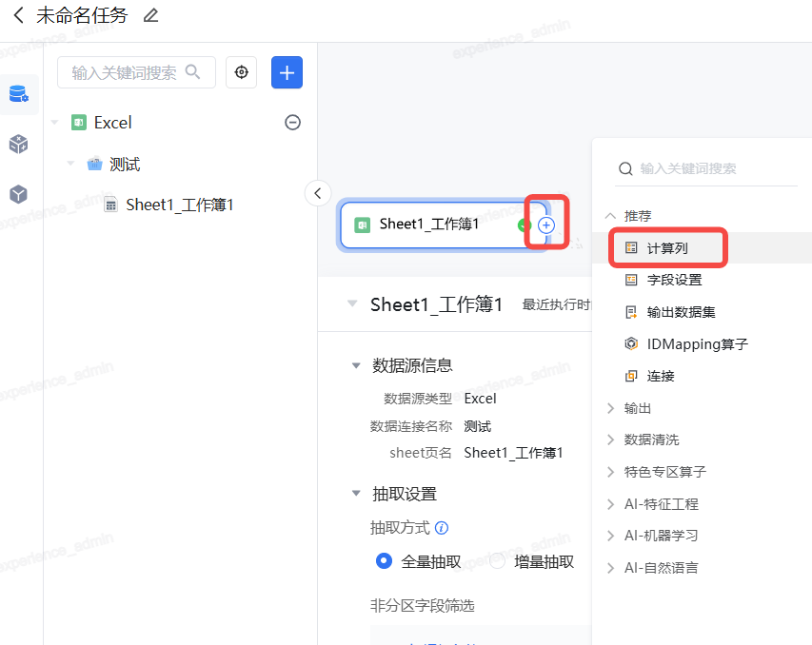Click the plus icon on Sheet1 node

click(x=546, y=225)
